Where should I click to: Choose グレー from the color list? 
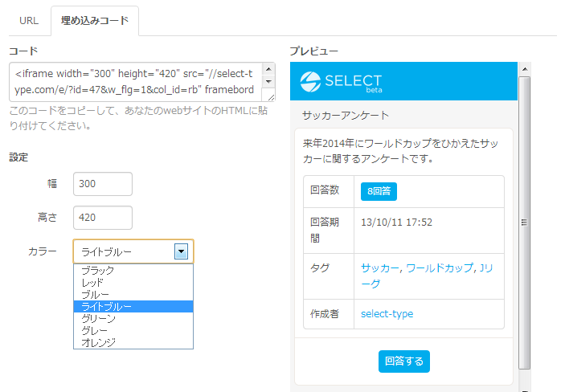tap(95, 331)
